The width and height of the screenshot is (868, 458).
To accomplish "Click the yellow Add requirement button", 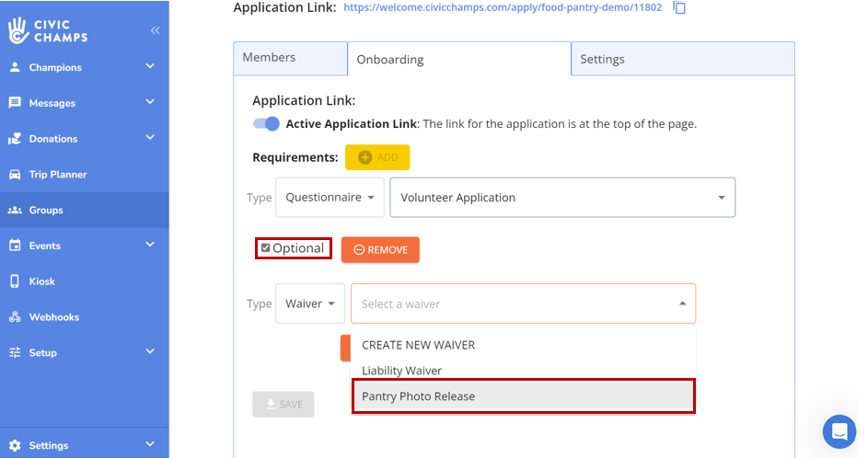I will coord(377,157).
